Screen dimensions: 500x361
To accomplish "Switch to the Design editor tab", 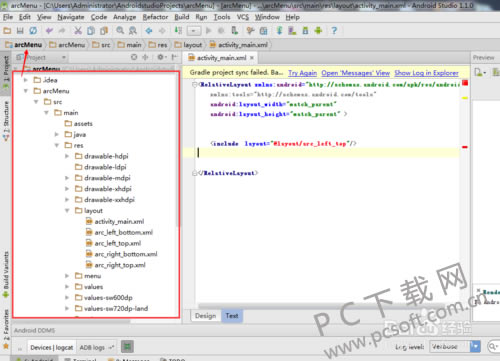I will click(206, 316).
